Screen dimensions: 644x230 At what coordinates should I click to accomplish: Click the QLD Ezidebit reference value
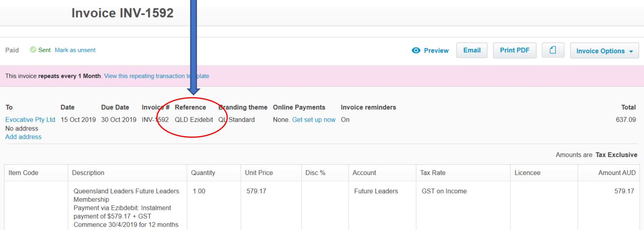[194, 120]
